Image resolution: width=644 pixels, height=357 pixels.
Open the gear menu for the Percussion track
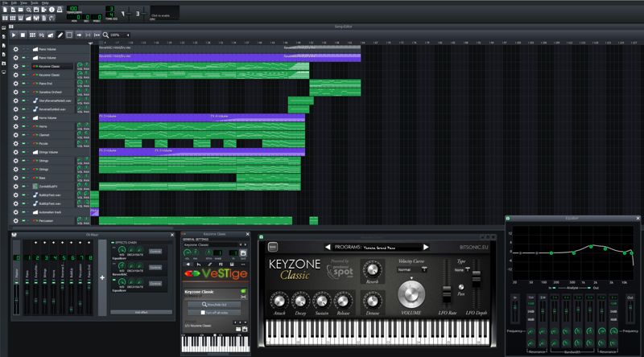(x=15, y=221)
